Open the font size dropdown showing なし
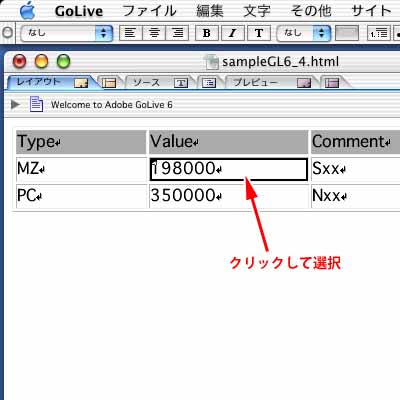 pos(304,33)
